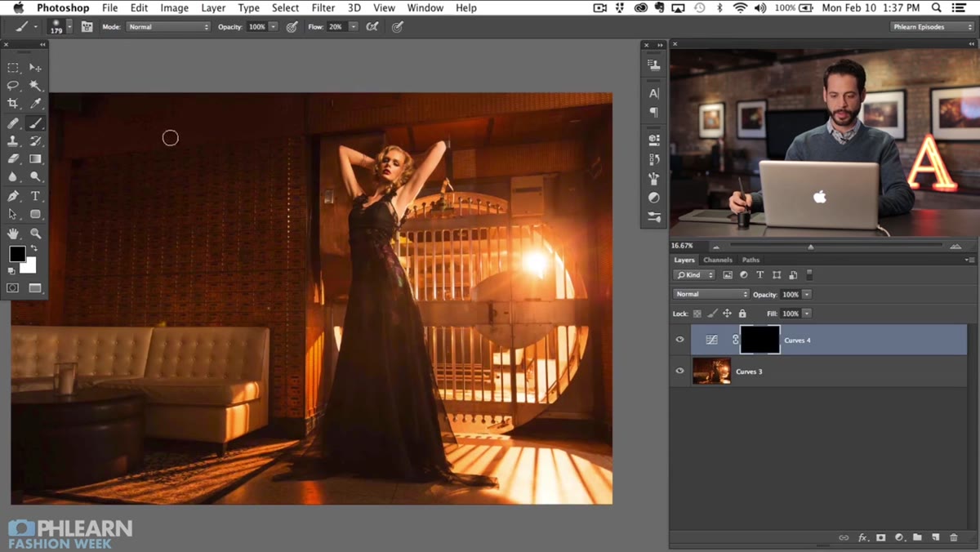Viewport: 980px width, 552px height.
Task: Pick the Gradient tool
Action: coord(35,159)
